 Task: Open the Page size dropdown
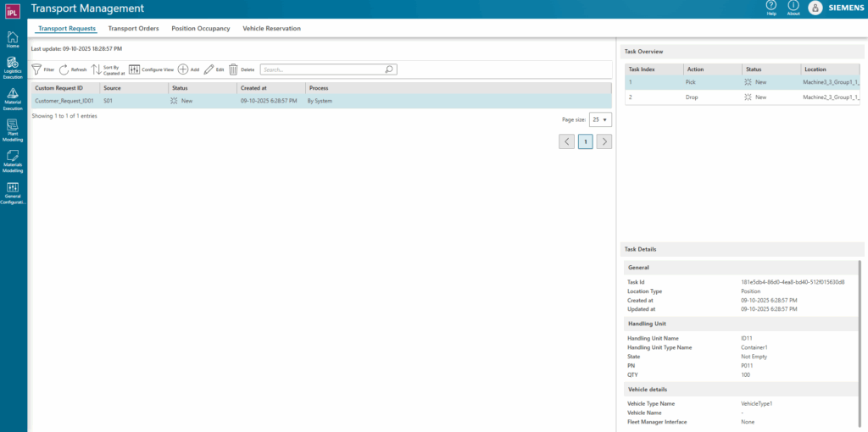[600, 119]
